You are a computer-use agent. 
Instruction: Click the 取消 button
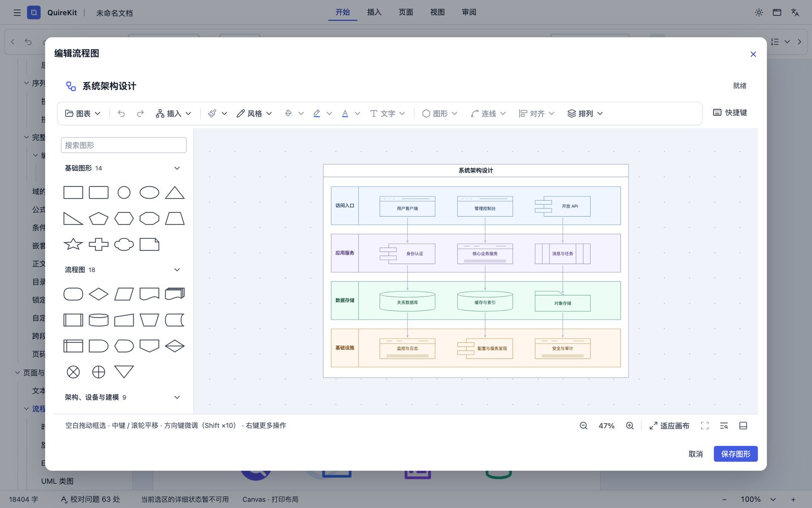pyautogui.click(x=695, y=454)
